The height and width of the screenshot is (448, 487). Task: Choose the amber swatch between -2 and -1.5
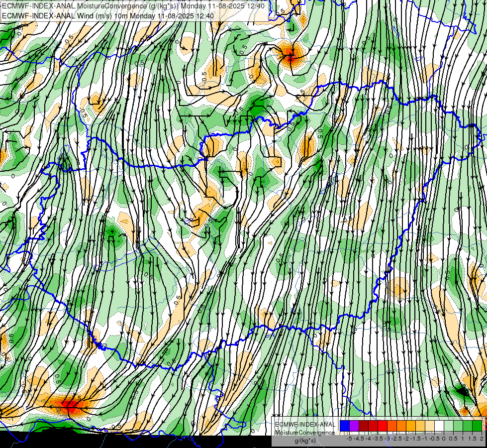(410, 426)
